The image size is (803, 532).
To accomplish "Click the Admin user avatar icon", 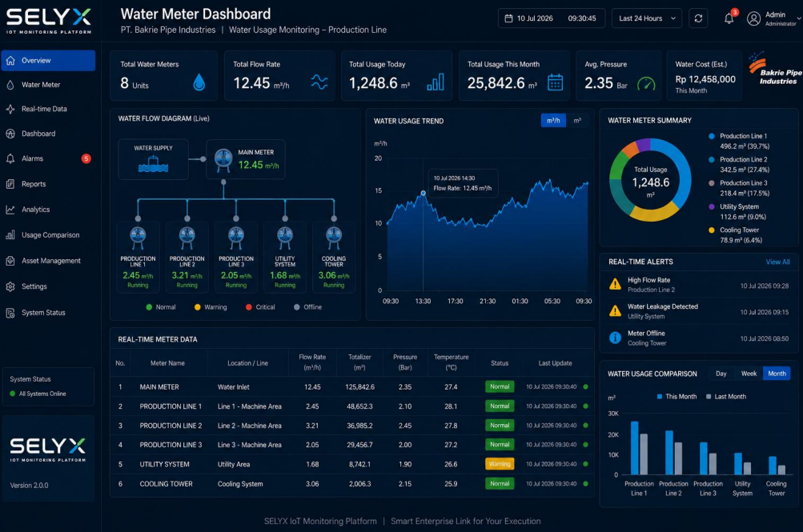I will (x=753, y=19).
